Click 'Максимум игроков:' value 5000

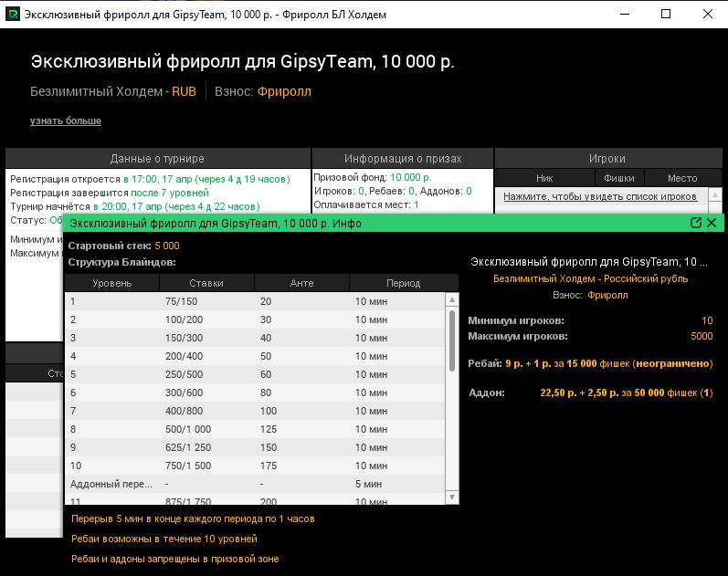point(702,336)
